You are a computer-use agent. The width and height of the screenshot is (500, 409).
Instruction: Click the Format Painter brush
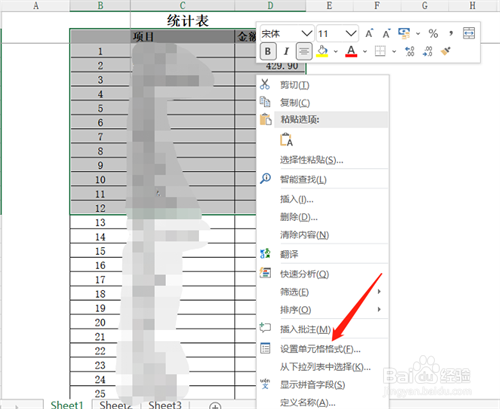(445, 51)
